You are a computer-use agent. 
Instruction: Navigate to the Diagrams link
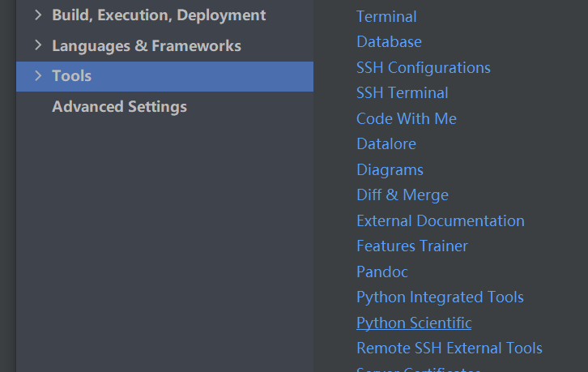[x=390, y=169]
